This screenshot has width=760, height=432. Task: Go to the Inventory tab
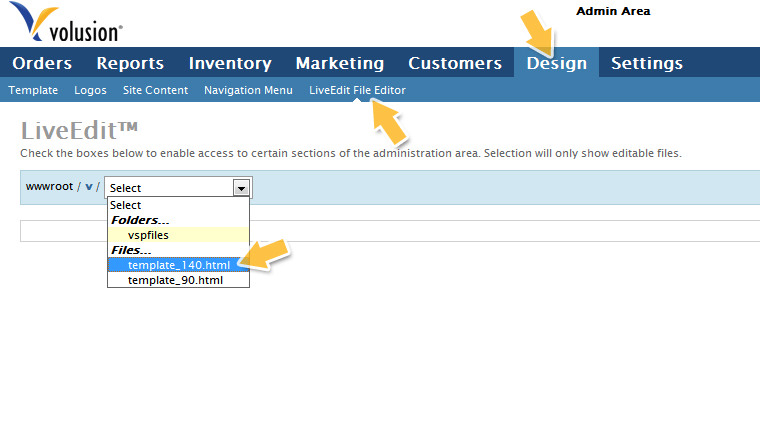[x=230, y=63]
